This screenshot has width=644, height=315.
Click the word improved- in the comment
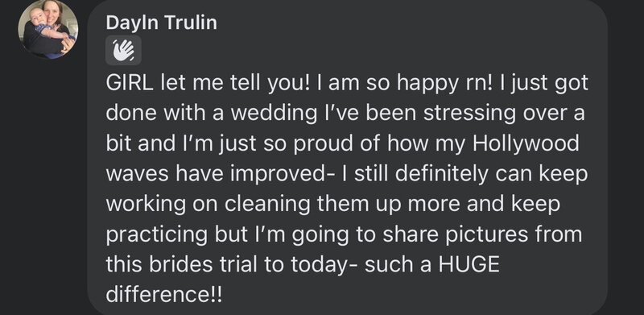(282, 174)
